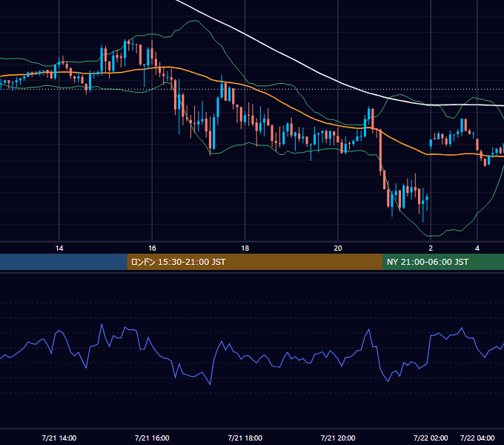The height and width of the screenshot is (445, 504).
Task: Click the 7/21 20:00 date label
Action: [338, 438]
